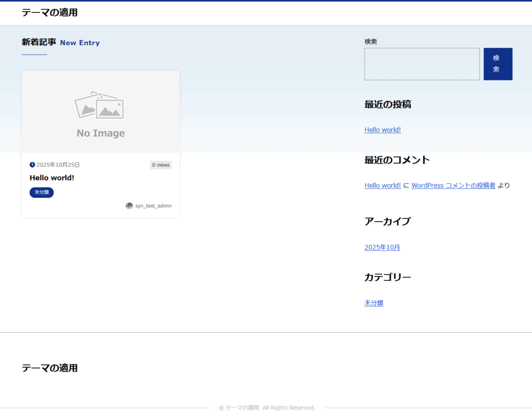Click the site title in the header
The width and height of the screenshot is (532, 419).
[49, 12]
